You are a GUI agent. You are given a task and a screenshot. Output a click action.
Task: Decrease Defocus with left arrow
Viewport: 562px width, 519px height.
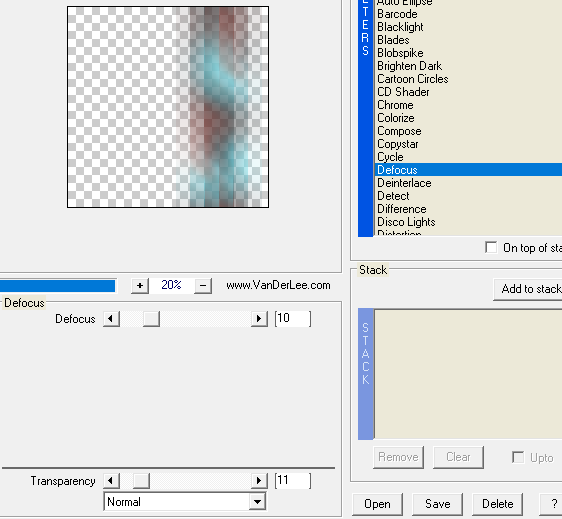tap(111, 319)
